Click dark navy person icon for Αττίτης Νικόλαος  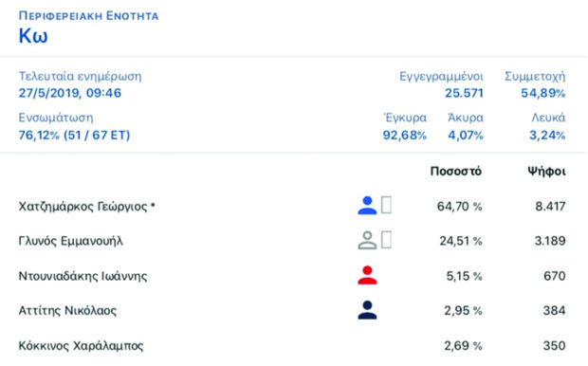(367, 310)
